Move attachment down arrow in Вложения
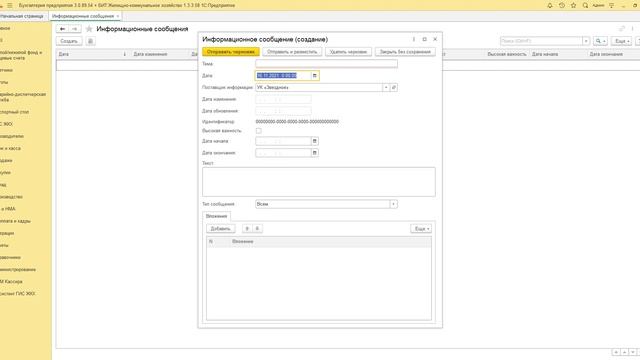 point(257,229)
